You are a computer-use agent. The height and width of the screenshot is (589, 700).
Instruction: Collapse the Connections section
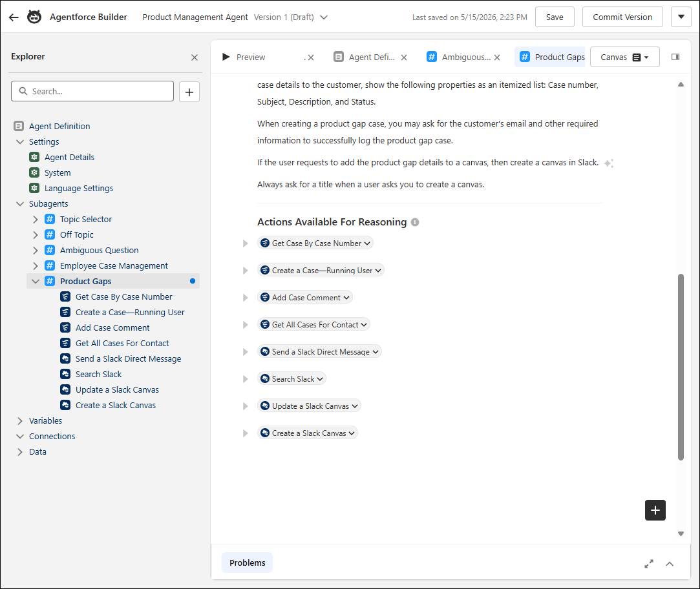pos(19,437)
